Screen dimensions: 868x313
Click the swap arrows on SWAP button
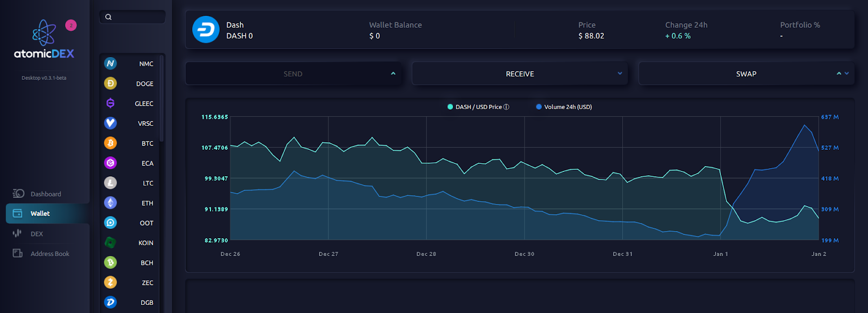843,73
